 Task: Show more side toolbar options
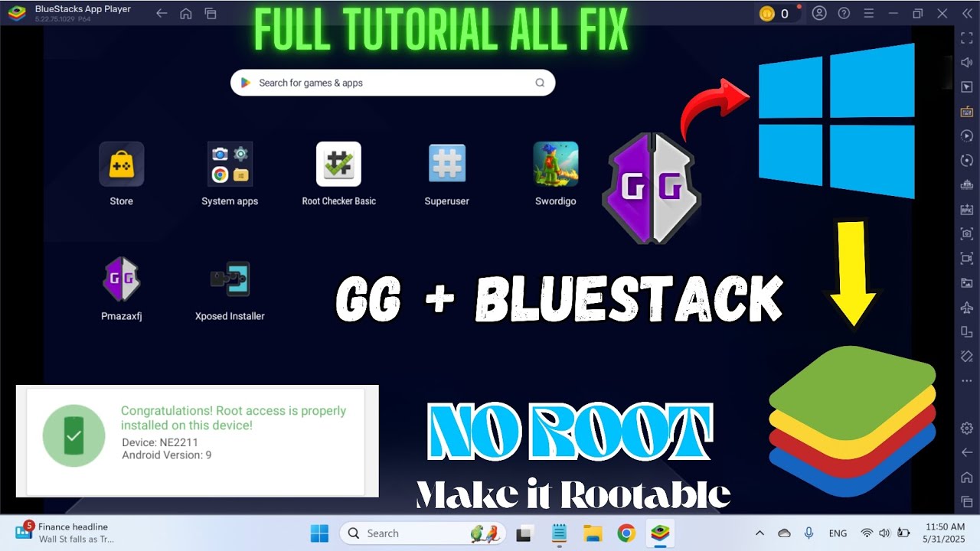point(967,380)
